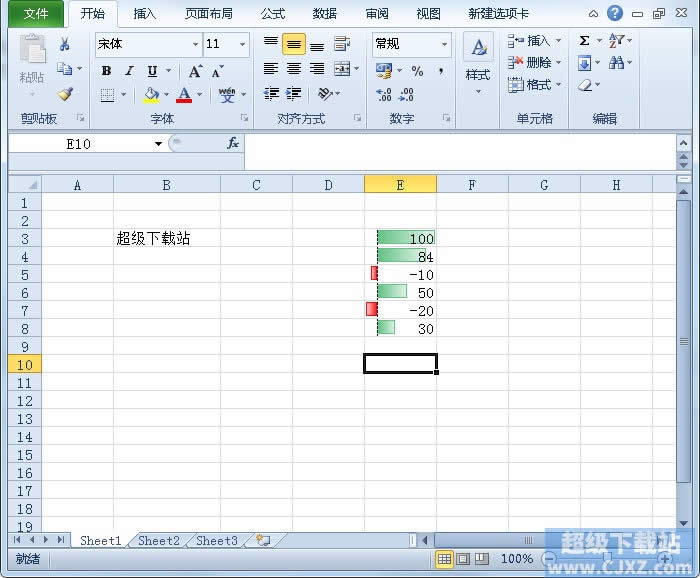The width and height of the screenshot is (700, 578).
Task: Click the AutoSum sigma icon
Action: (584, 41)
